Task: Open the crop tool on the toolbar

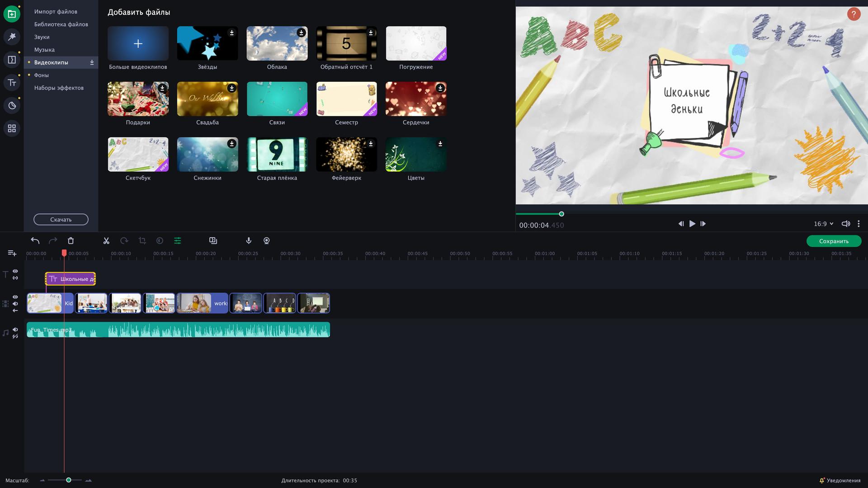Action: pos(142,241)
